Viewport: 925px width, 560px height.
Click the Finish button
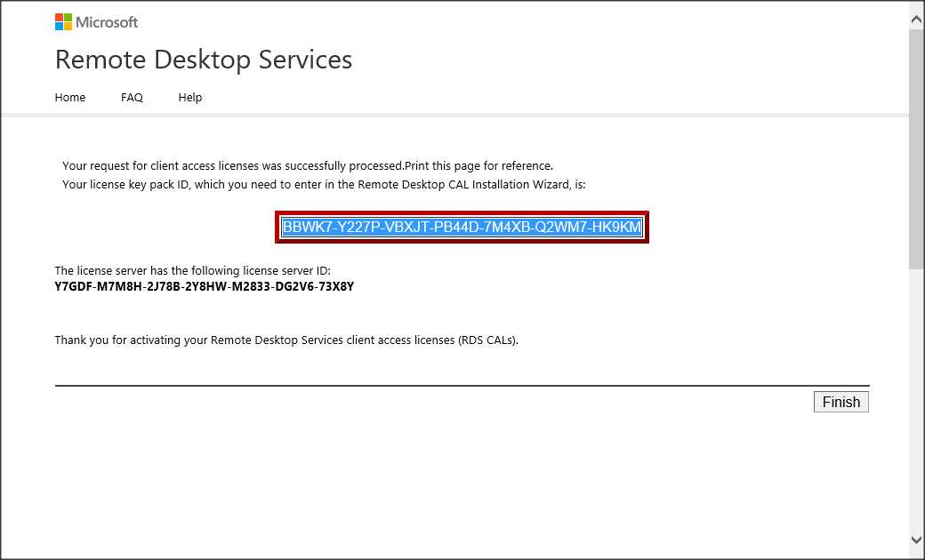point(841,402)
